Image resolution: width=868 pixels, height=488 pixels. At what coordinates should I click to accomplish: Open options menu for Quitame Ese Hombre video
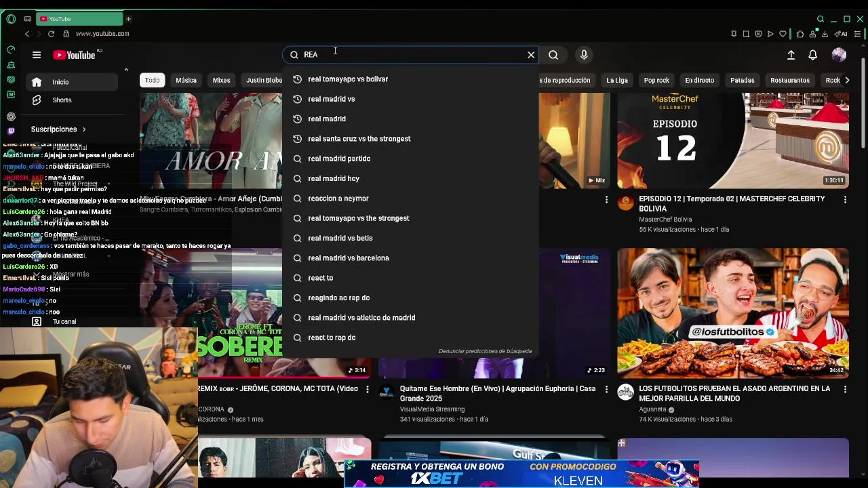click(606, 390)
